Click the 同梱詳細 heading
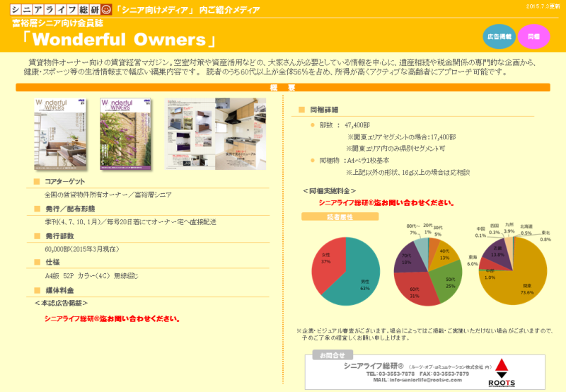This screenshot has width=566, height=392. tap(324, 110)
